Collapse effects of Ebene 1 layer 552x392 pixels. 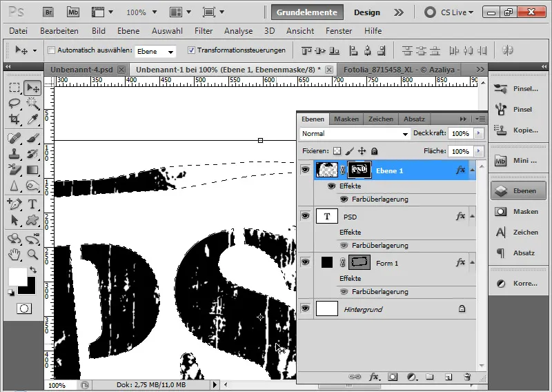pos(473,170)
